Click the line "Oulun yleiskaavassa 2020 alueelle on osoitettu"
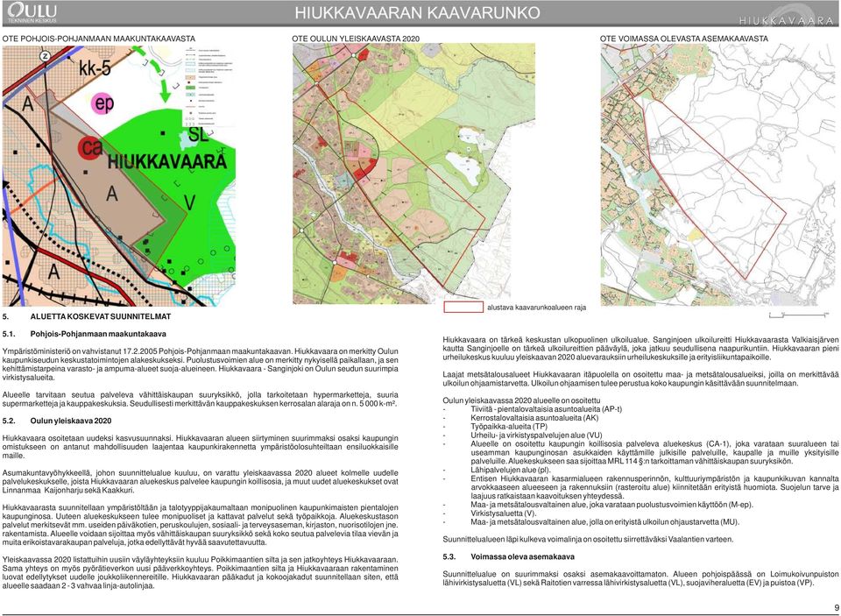841x616 pixels. coord(521,400)
